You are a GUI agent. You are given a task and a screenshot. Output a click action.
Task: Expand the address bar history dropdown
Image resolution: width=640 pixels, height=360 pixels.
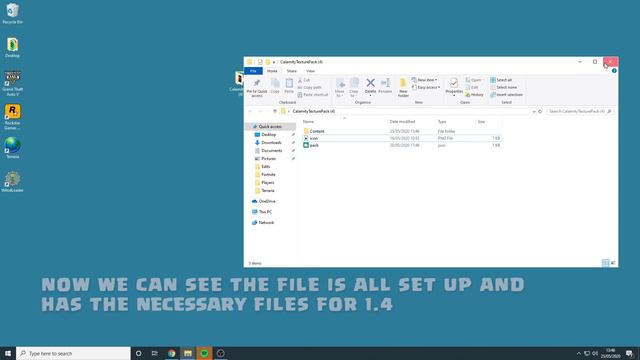point(534,111)
